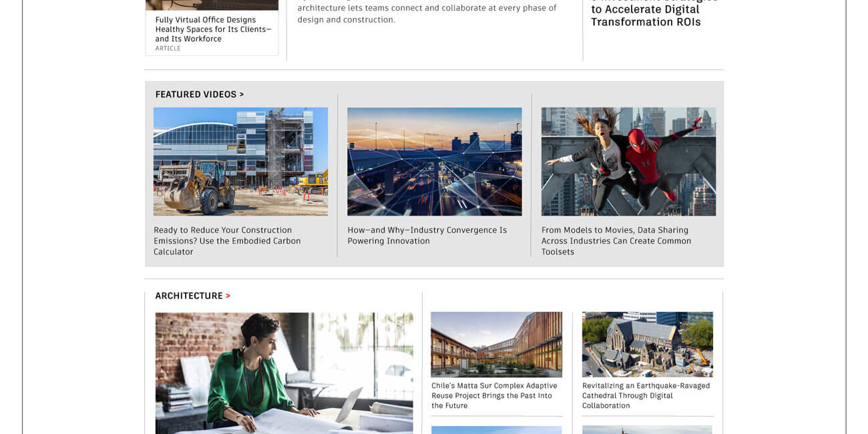Viewport: 868px width, 434px height.
Task: Read the Embodied Carbon Calculator video title
Action: click(227, 241)
